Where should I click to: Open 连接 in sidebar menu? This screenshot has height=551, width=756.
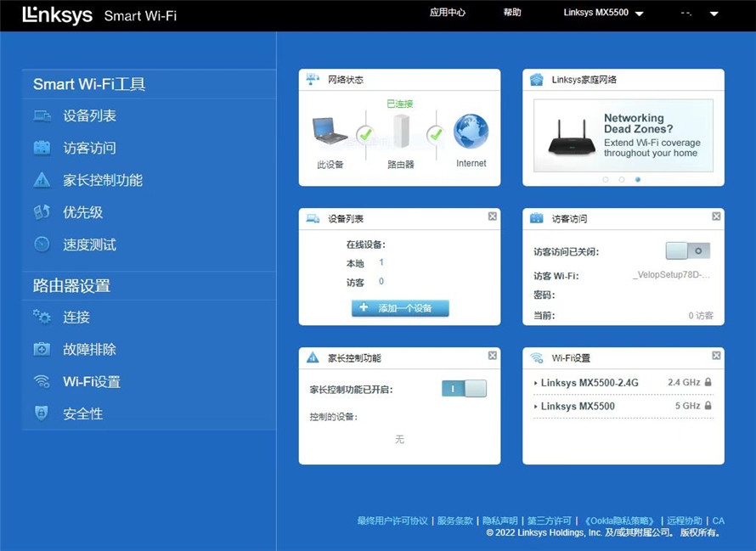[x=76, y=318]
